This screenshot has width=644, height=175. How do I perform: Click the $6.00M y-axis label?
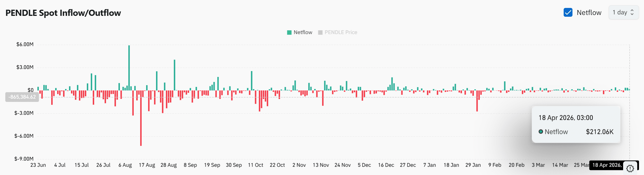pyautogui.click(x=25, y=44)
